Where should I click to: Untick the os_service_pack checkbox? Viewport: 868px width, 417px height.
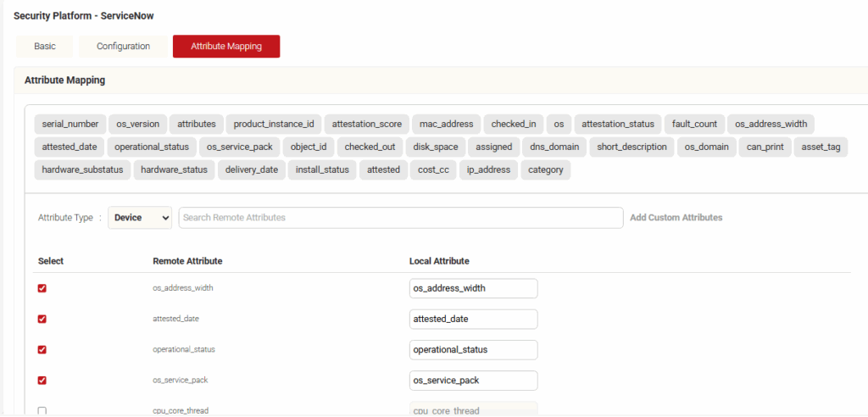pos(42,381)
